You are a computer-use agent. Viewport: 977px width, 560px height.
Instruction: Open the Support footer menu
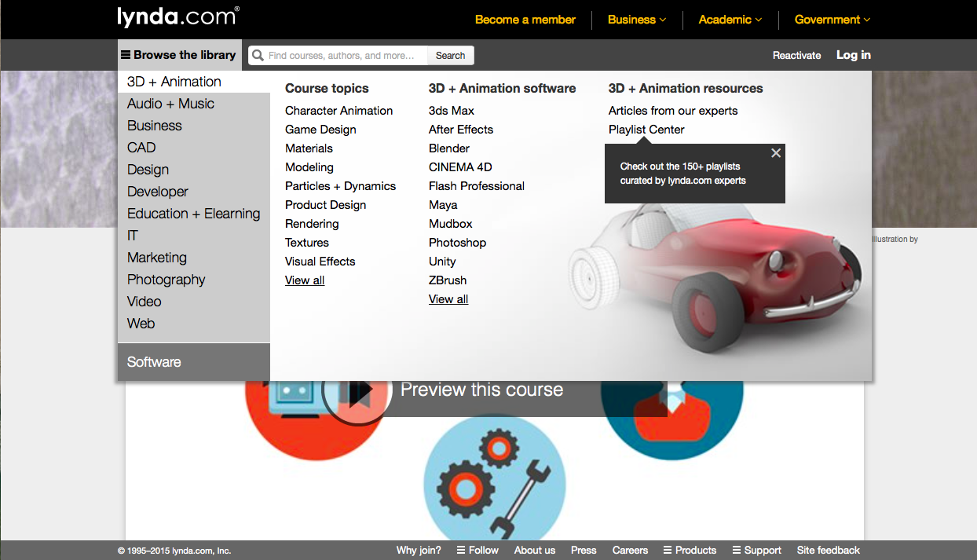(756, 551)
